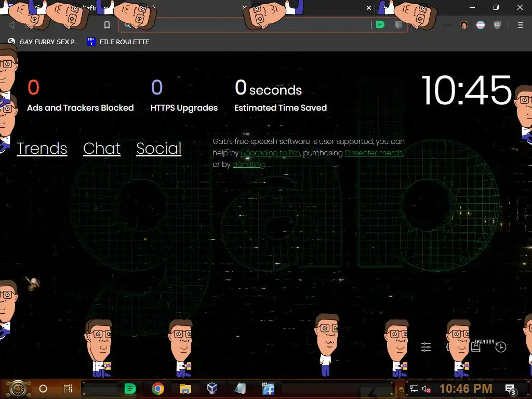
Task: Open network status tray icon
Action: tap(414, 389)
